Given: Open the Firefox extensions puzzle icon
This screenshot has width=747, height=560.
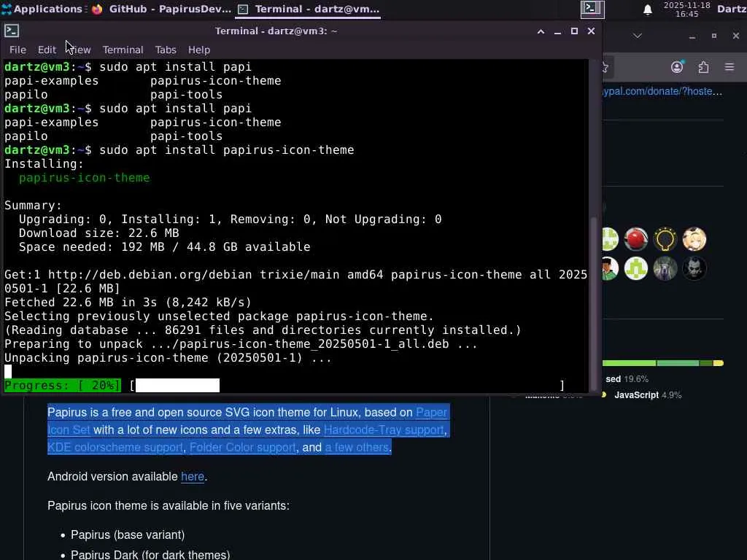Looking at the screenshot, I should click(704, 67).
